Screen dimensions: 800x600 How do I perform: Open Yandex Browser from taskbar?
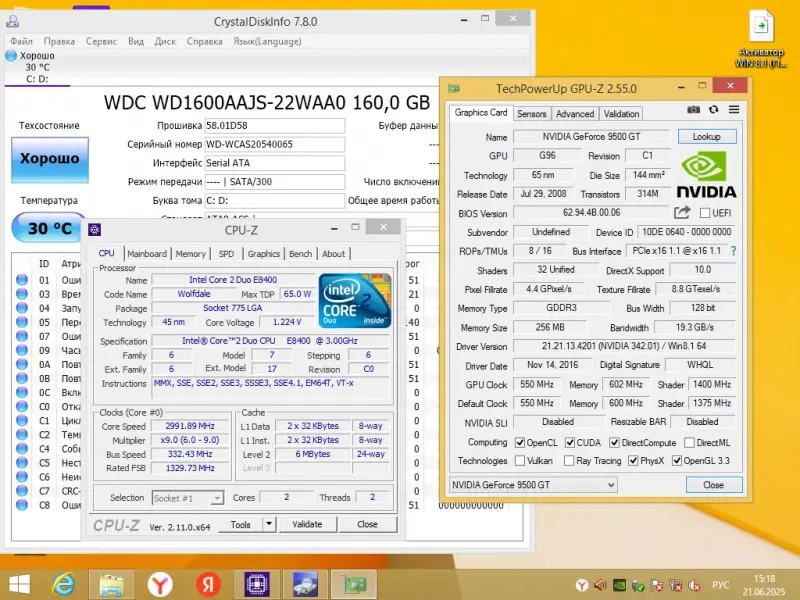coord(160,585)
